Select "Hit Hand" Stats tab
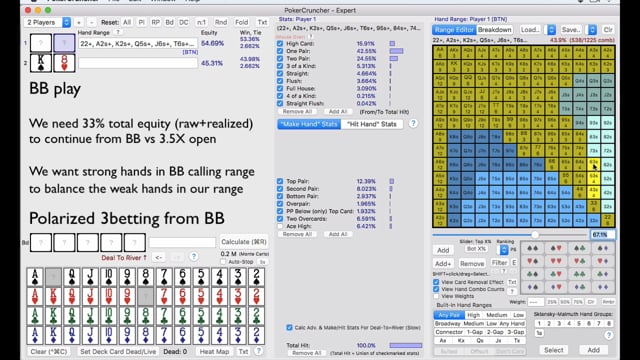The height and width of the screenshot is (360, 640). (372, 124)
